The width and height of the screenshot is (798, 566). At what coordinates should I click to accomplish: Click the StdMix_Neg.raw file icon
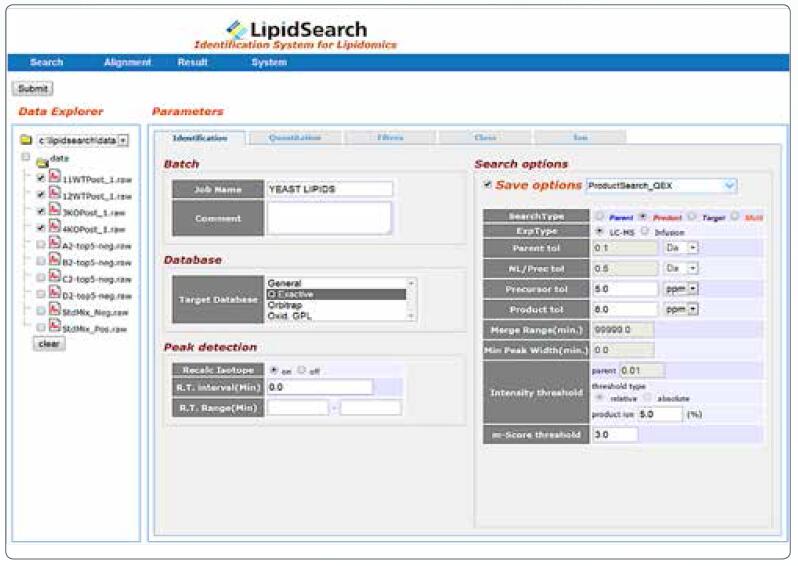54,309
